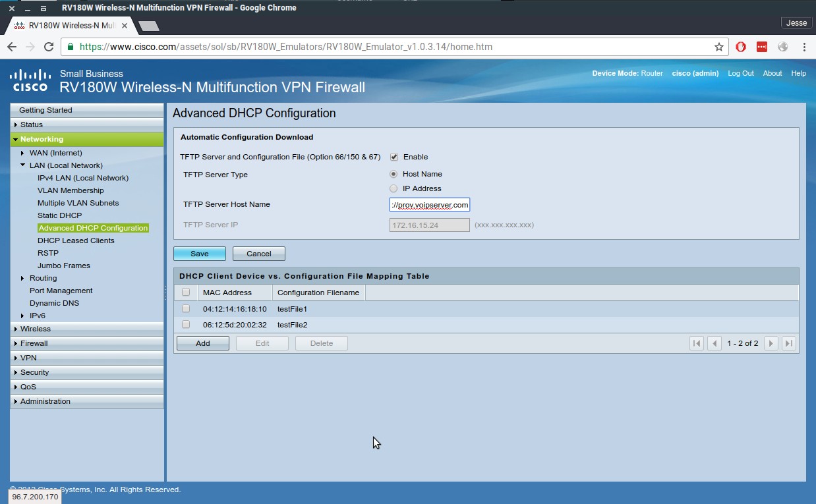Open the Help link
Image resolution: width=816 pixels, height=504 pixels.
pos(798,73)
